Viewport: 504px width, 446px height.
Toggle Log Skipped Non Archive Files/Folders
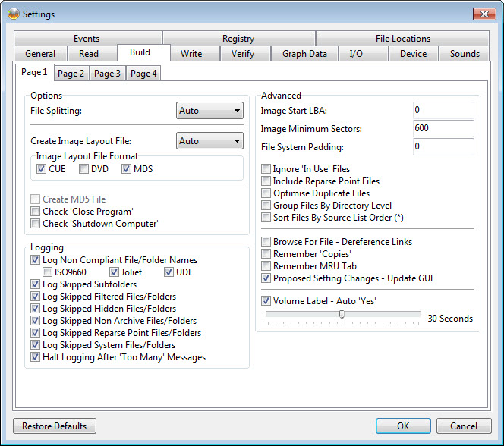[35, 320]
